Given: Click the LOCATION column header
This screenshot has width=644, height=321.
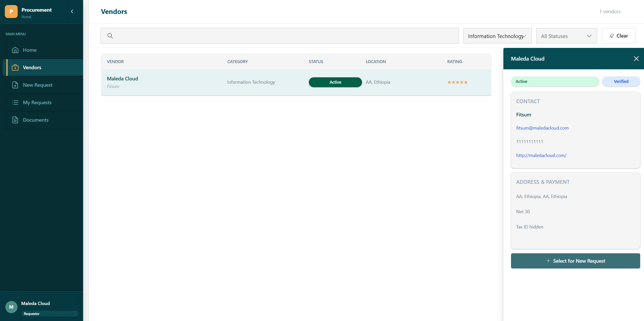Looking at the screenshot, I should pos(376,62).
